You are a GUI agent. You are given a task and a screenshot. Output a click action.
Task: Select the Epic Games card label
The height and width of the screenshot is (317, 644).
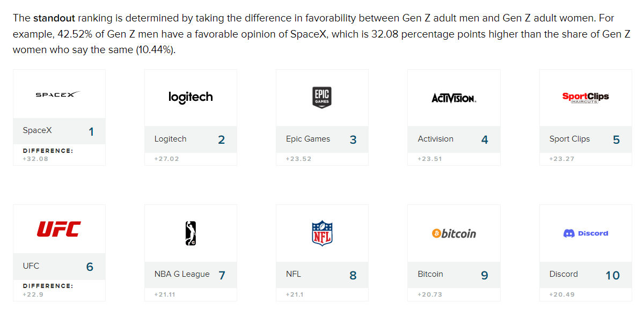308,139
